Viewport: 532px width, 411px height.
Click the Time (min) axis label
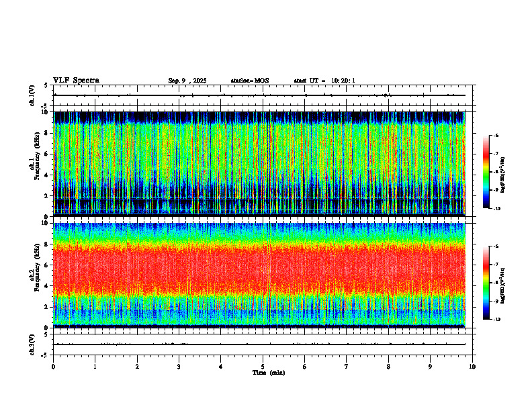269,373
